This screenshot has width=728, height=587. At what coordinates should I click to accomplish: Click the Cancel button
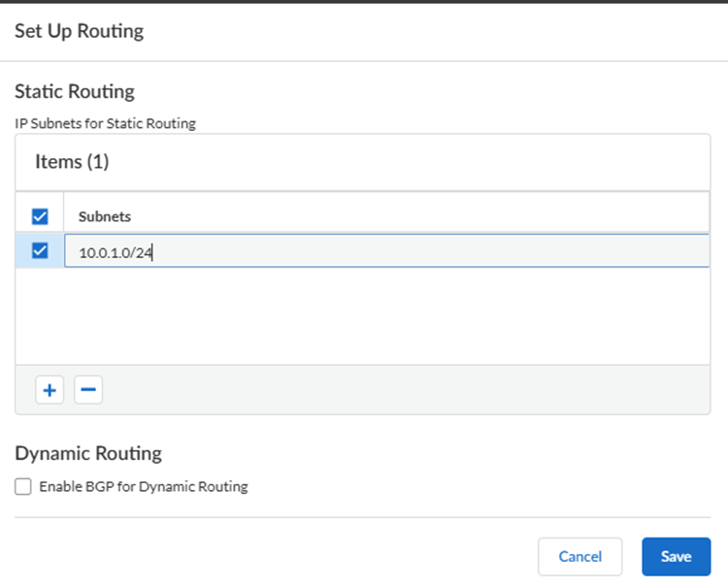tap(579, 557)
